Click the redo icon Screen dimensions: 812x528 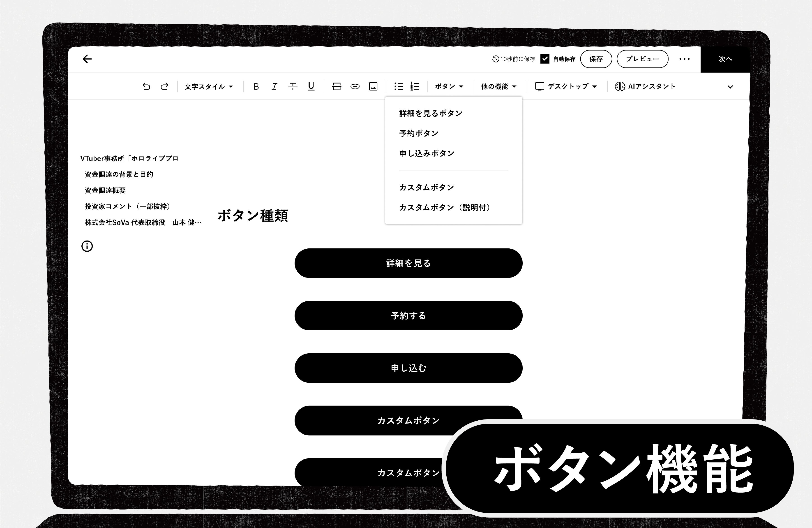[x=164, y=86]
